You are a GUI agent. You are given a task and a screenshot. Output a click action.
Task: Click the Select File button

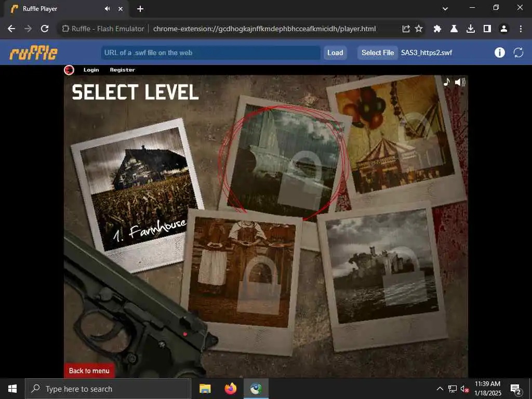point(378,53)
